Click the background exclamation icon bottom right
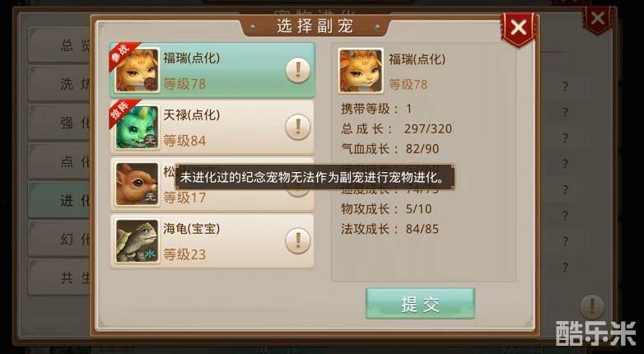Screen dimensions: 644x354 point(592,306)
